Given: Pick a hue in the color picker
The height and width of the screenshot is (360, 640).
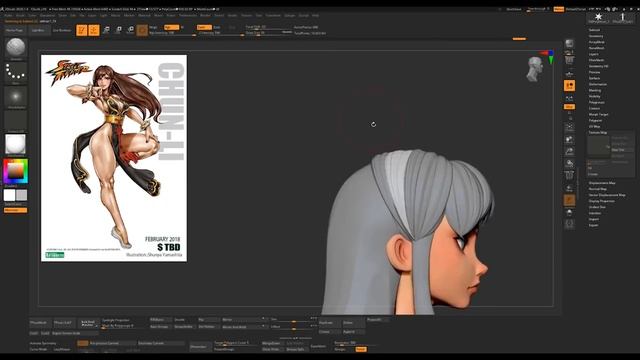Looking at the screenshot, I should (x=16, y=171).
